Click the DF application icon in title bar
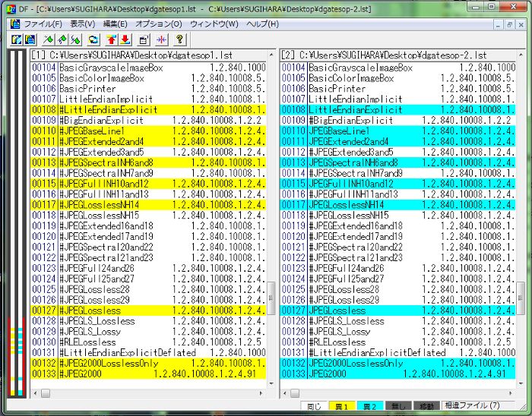The height and width of the screenshot is (416, 532). [x=11, y=9]
